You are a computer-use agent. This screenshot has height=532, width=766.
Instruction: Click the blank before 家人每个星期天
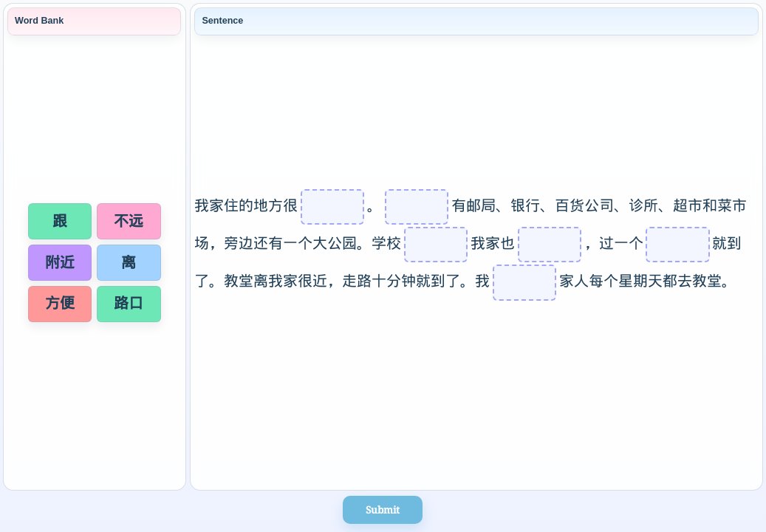[x=524, y=282]
